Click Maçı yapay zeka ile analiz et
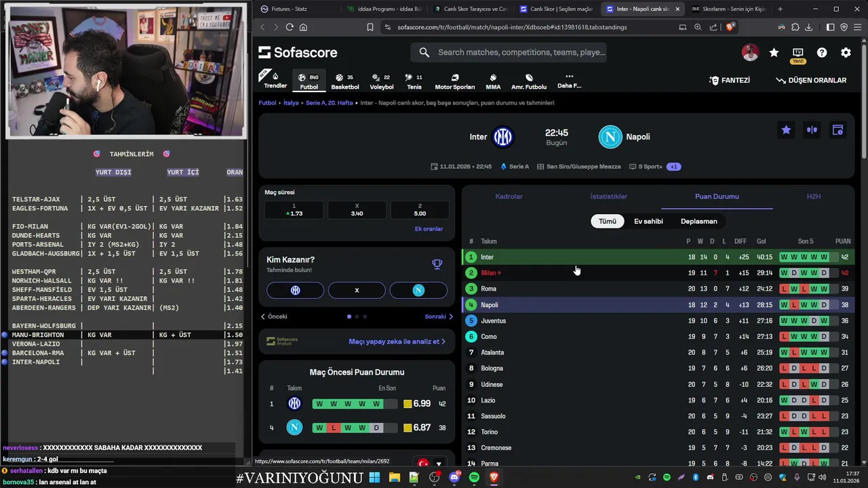This screenshot has height=488, width=868. [x=397, y=342]
